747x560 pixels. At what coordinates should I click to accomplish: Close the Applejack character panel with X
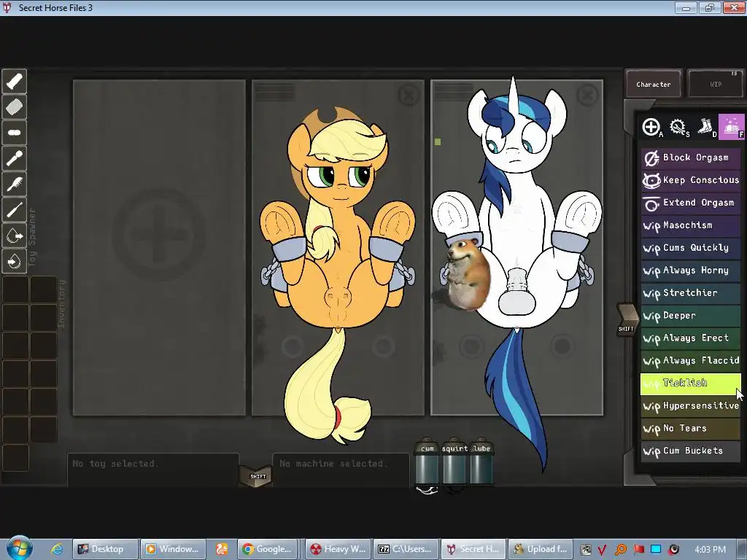[x=409, y=96]
